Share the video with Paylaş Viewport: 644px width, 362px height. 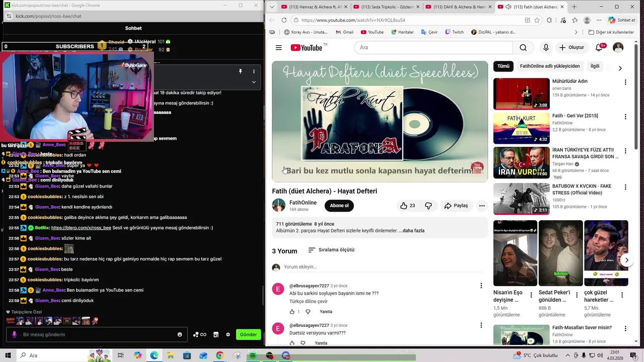[456, 206]
